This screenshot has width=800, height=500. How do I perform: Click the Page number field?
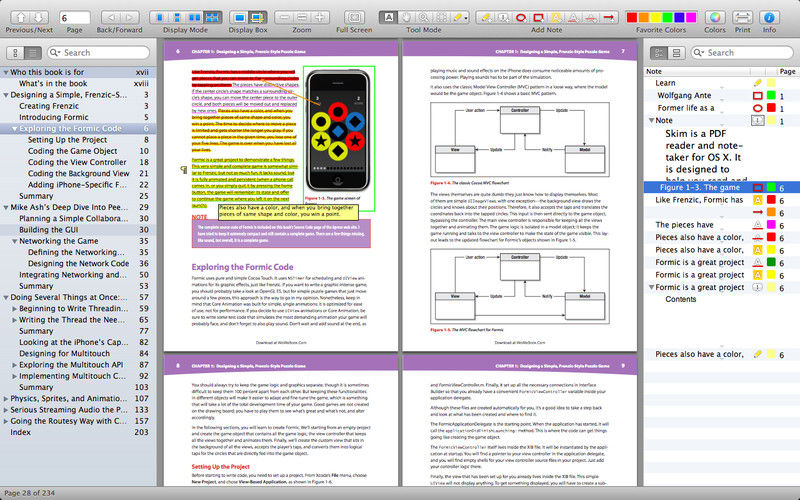click(x=74, y=18)
